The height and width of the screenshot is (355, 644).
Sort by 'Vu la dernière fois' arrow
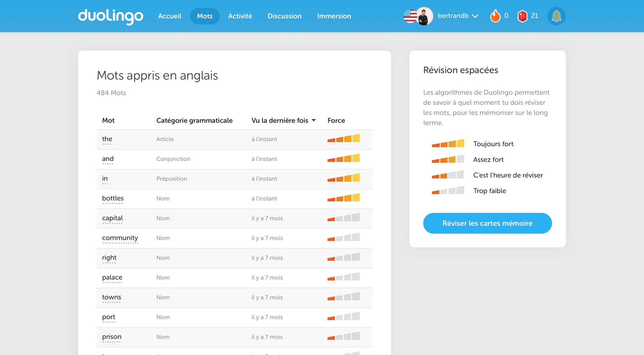coord(314,120)
